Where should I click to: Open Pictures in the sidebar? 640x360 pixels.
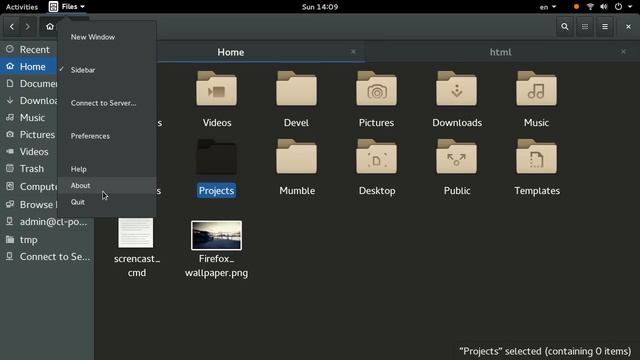29,135
